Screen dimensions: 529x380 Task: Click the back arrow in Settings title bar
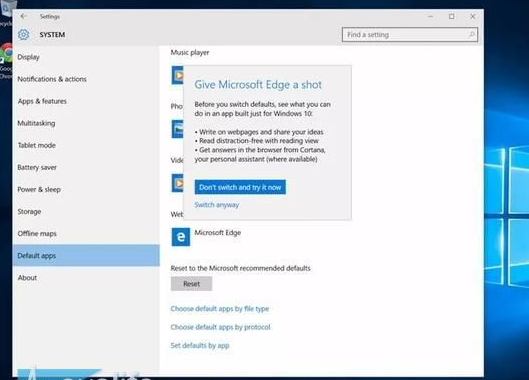coord(23,16)
